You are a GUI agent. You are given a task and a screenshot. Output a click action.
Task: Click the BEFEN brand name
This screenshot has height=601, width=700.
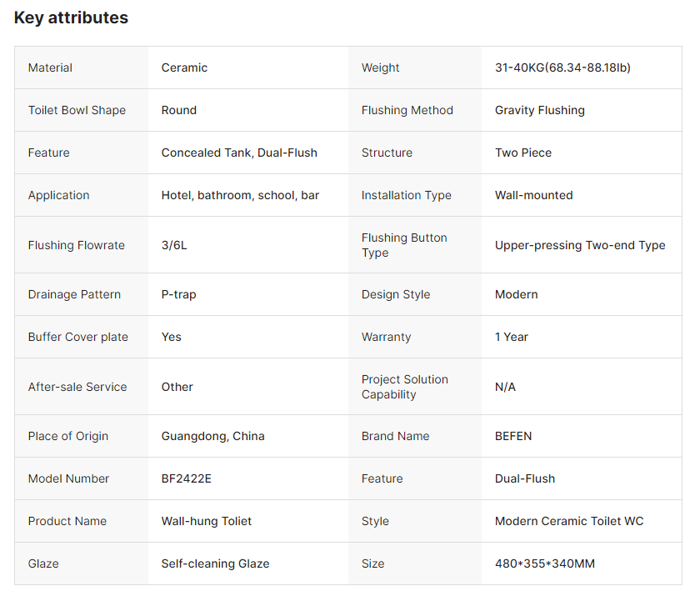512,436
